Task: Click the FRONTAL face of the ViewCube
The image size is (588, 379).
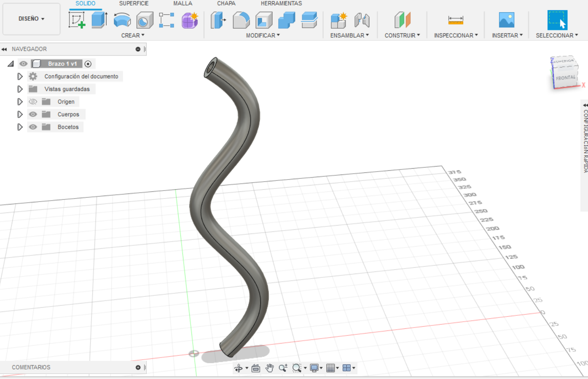Action: tap(565, 78)
